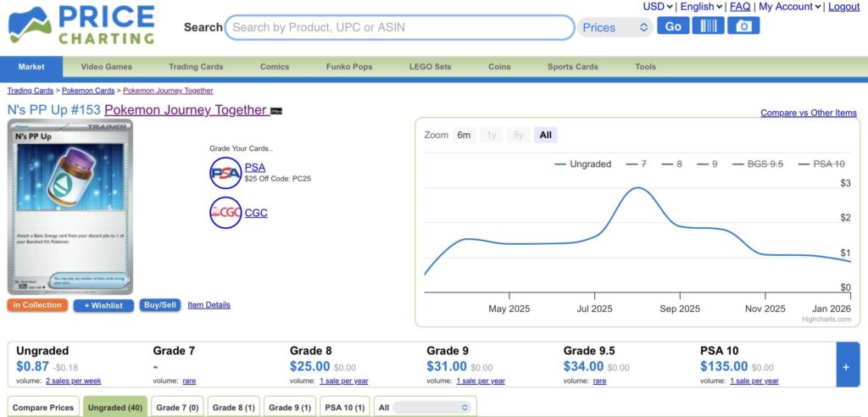The width and height of the screenshot is (868, 417).
Task: Open the Pokemon Cards breadcrumb link
Action: click(88, 91)
